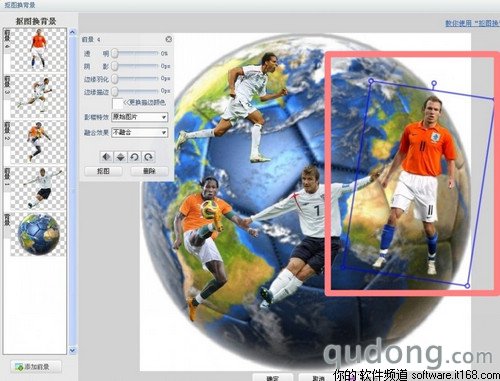
Task: Click the 抠图 cutout button
Action: 103,171
